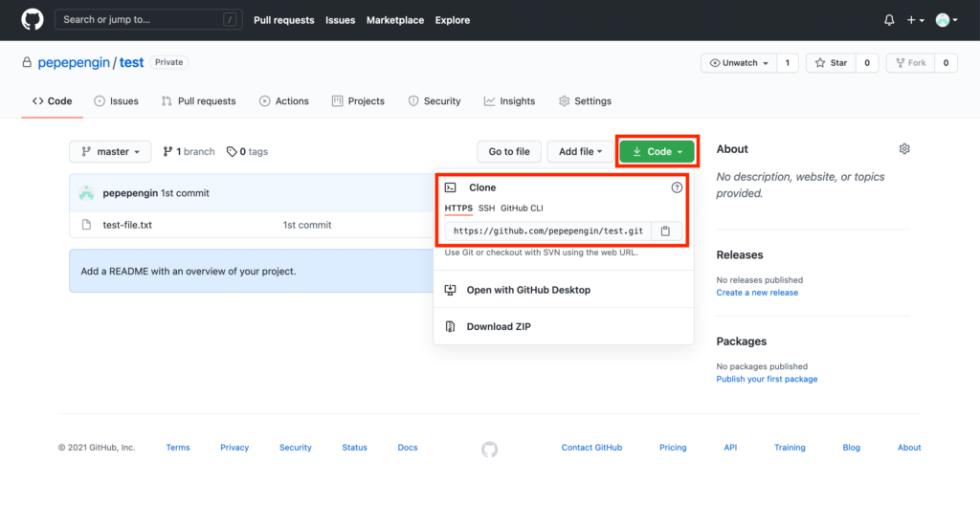This screenshot has width=980, height=505.
Task: Open the test repository name link
Action: (131, 62)
